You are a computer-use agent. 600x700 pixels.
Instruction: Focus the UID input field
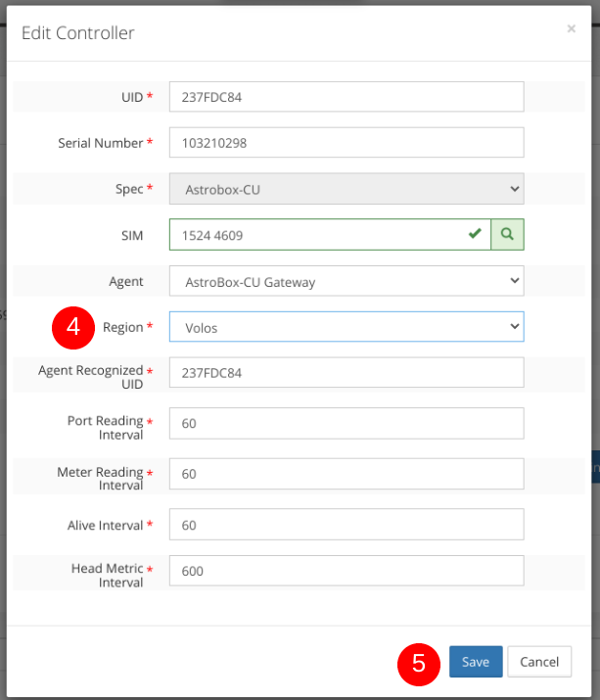pos(346,97)
